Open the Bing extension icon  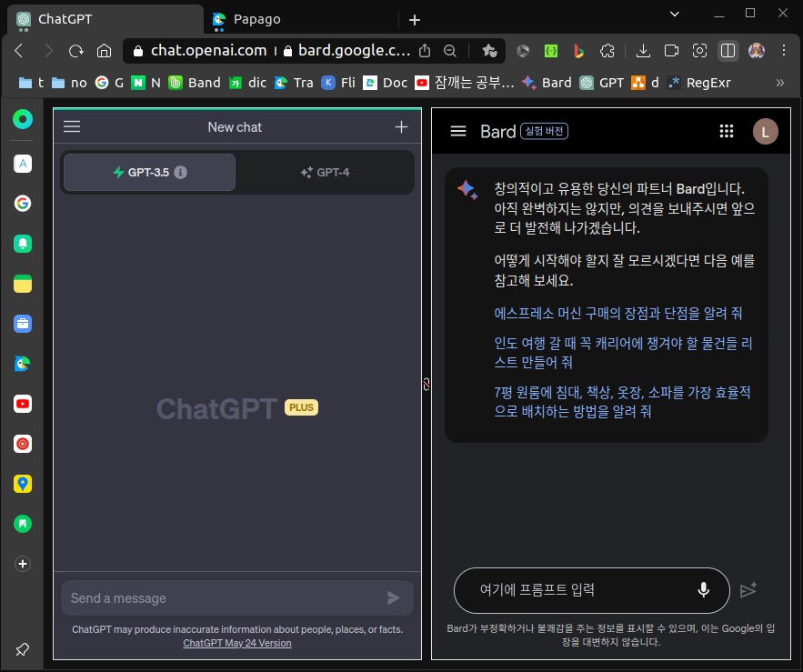(578, 51)
